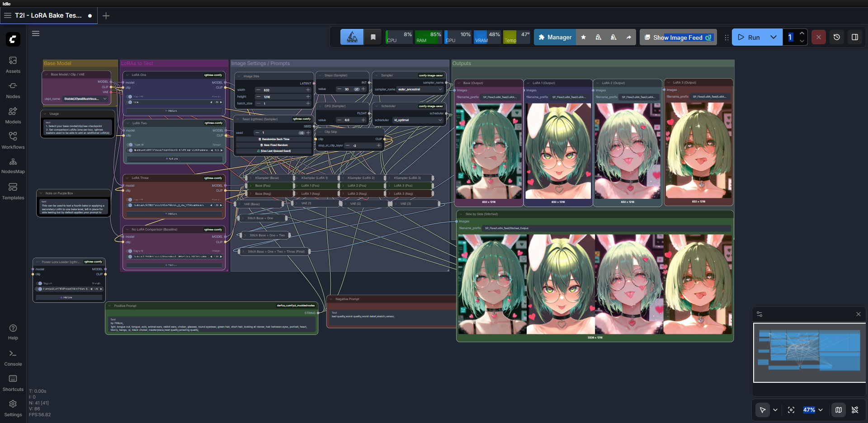The height and width of the screenshot is (423, 868).
Task: Open the Templates panel
Action: 13,191
